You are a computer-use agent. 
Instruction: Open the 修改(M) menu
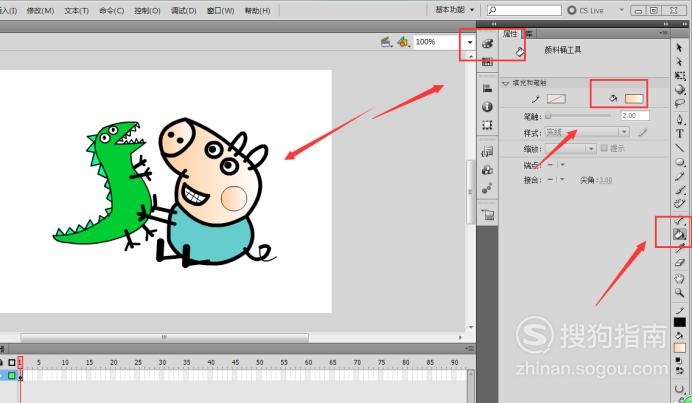(40, 11)
